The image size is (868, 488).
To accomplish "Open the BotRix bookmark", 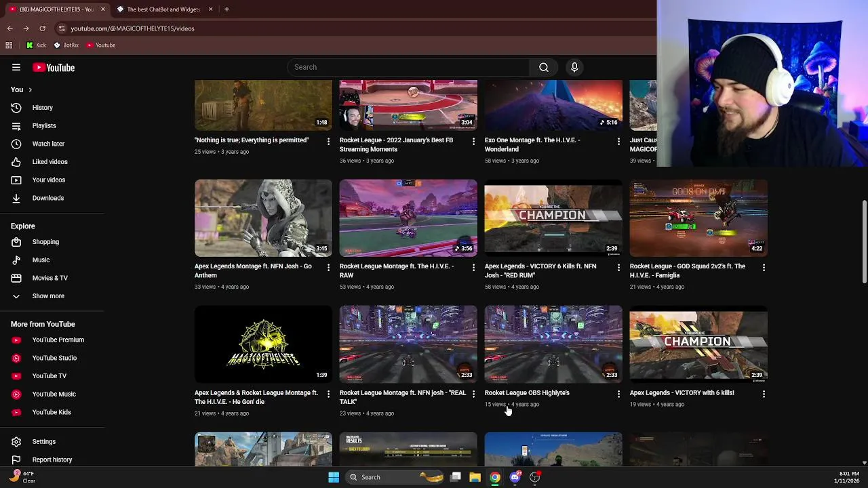I will 66,45.
